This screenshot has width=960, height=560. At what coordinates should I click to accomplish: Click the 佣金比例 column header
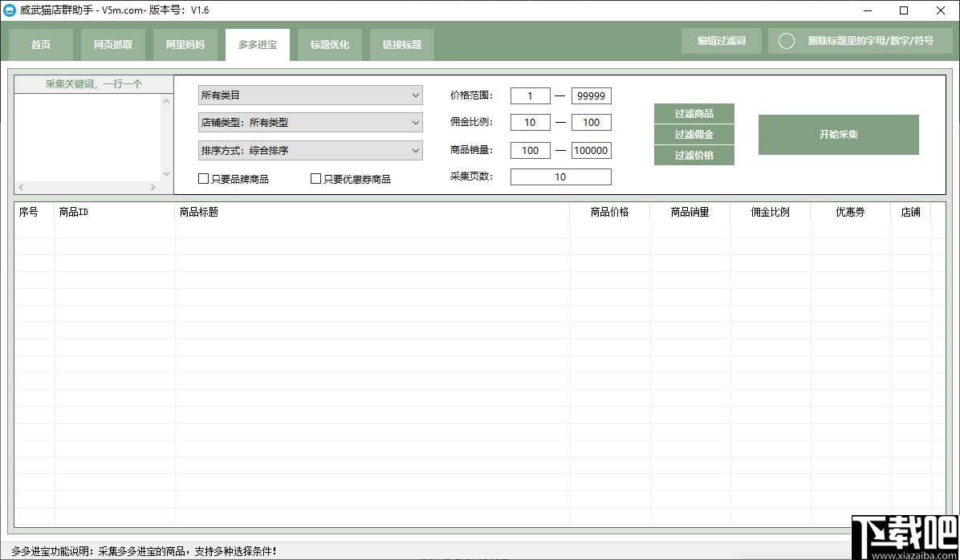tap(771, 213)
